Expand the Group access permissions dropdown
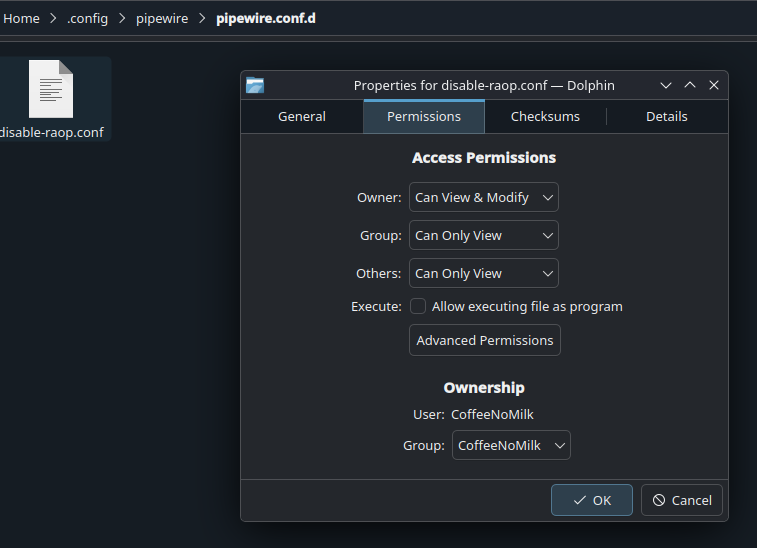This screenshot has width=757, height=548. (484, 235)
